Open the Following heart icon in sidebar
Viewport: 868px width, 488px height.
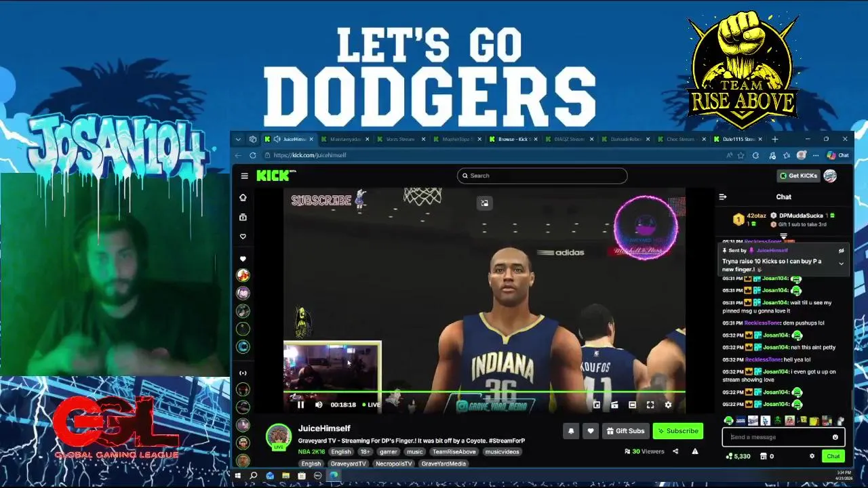(x=243, y=237)
